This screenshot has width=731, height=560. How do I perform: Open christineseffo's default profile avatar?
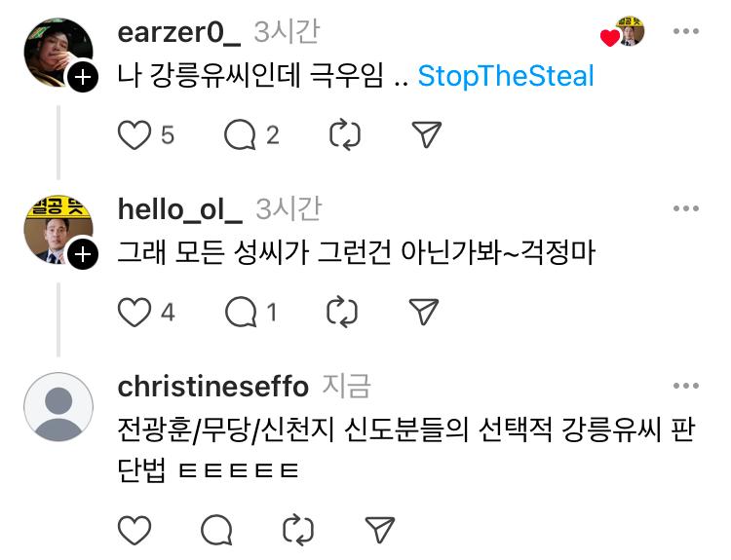(x=58, y=407)
